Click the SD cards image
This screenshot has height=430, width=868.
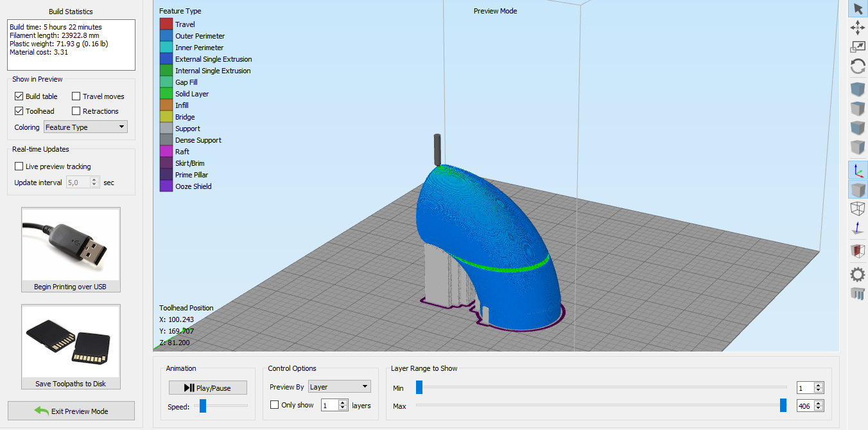[71, 342]
